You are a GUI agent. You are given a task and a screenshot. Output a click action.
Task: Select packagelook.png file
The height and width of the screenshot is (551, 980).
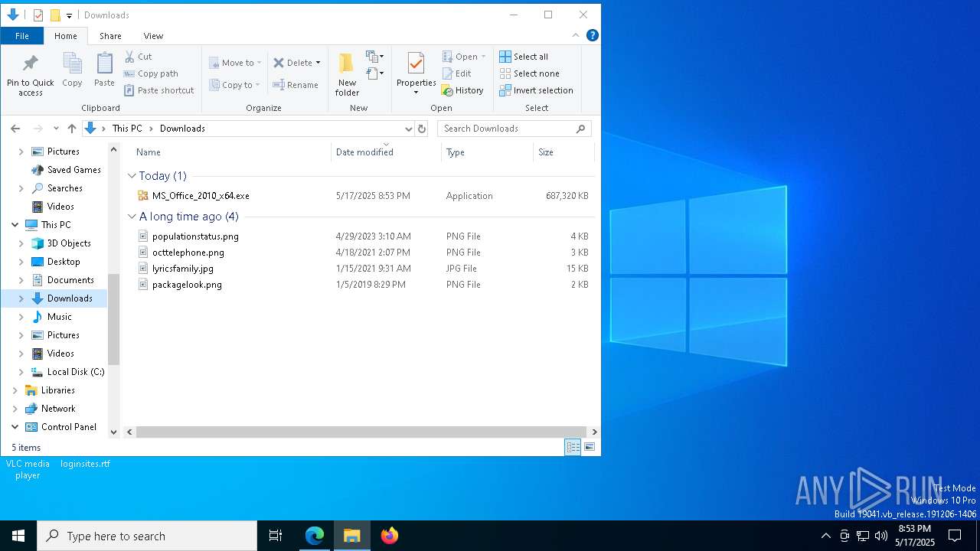pos(363,285)
